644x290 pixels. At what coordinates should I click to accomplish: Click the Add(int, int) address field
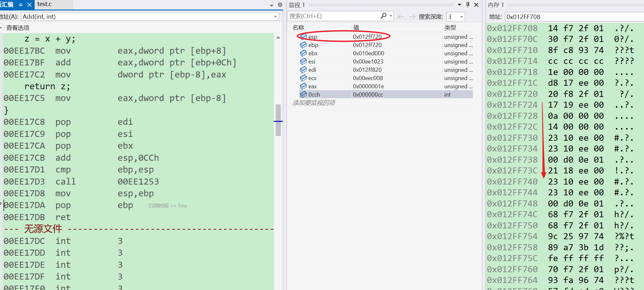[x=148, y=17]
